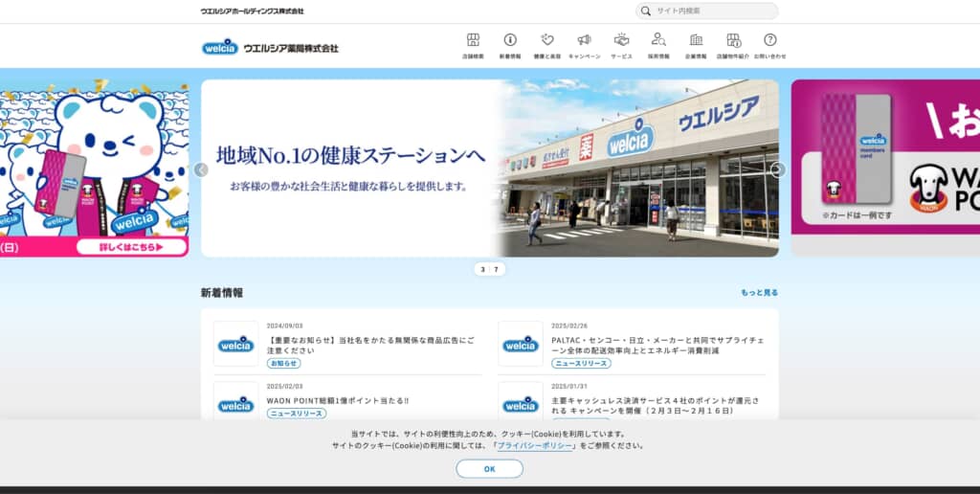Open the WAON POINT総額1億ポイント news headline
This screenshot has width=980, height=494.
point(338,401)
